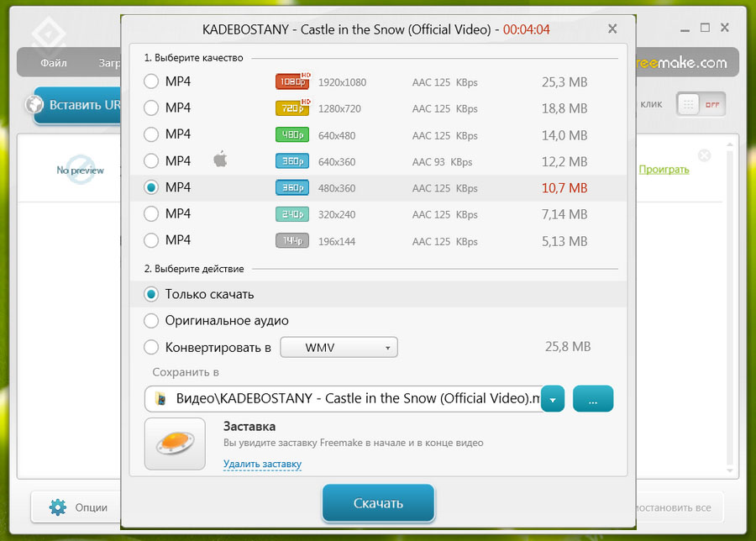Image resolution: width=756 pixels, height=541 pixels.
Task: Click the 'Скачать' download button
Action: [379, 503]
